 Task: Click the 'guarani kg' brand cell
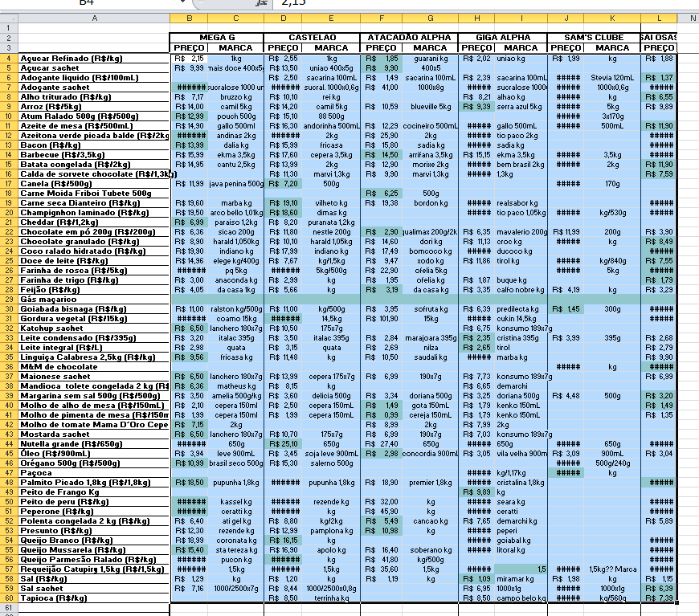coord(430,59)
